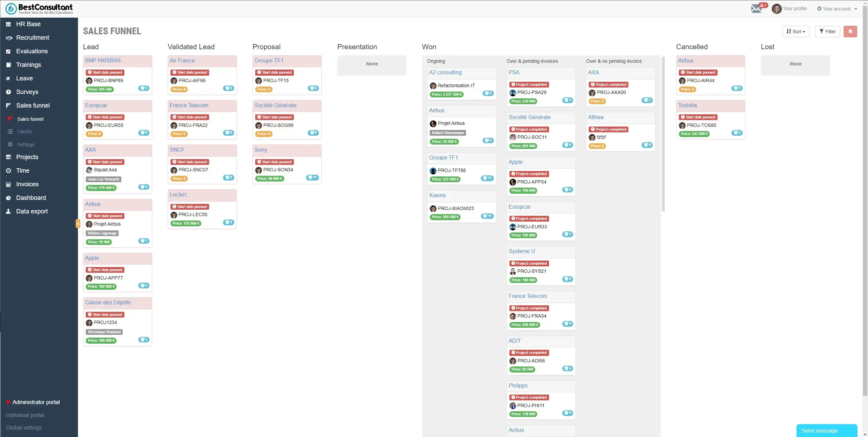The width and height of the screenshot is (868, 437).
Task: Open the mail notifications envelope icon
Action: pyautogui.click(x=756, y=8)
